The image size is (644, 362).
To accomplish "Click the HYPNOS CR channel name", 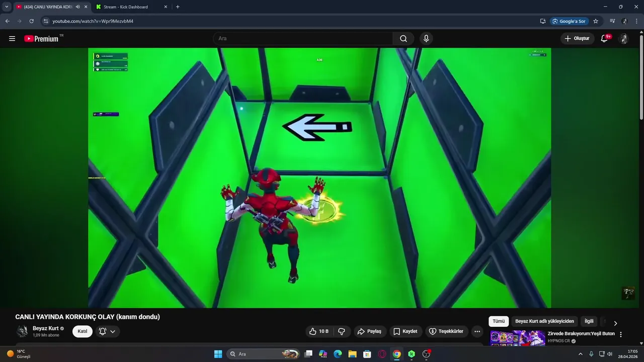I will coord(558,341).
